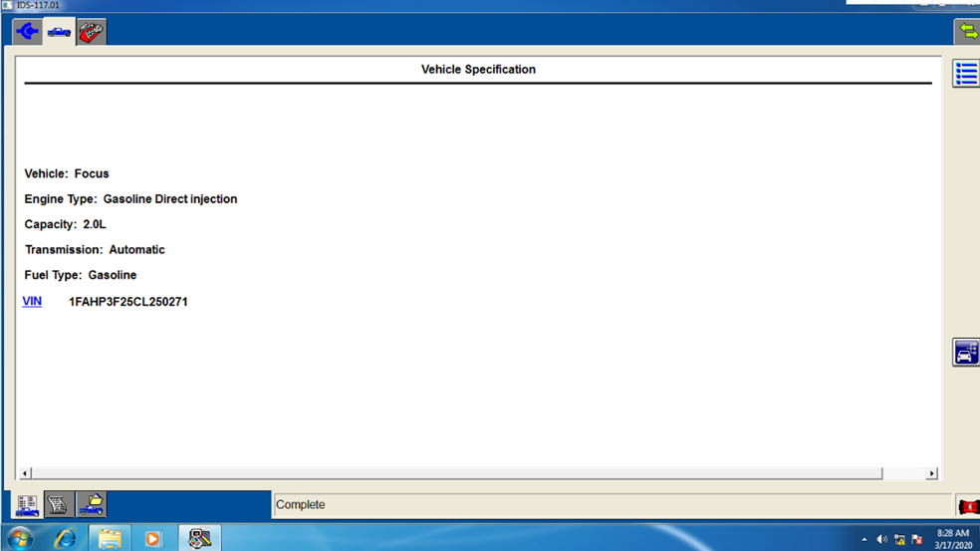
Task: Click the horizontal scrollbar thumb
Action: tap(457, 473)
